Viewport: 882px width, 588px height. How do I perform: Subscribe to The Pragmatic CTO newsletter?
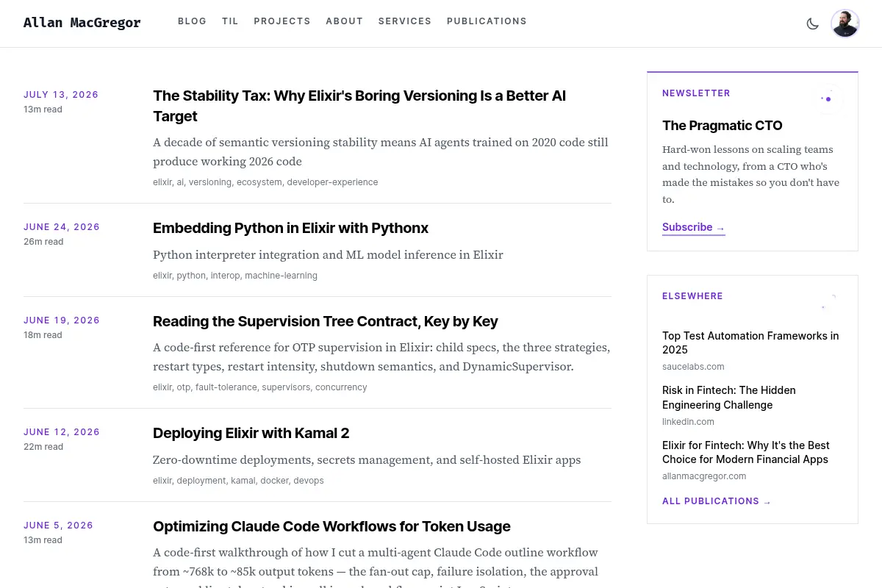click(694, 228)
